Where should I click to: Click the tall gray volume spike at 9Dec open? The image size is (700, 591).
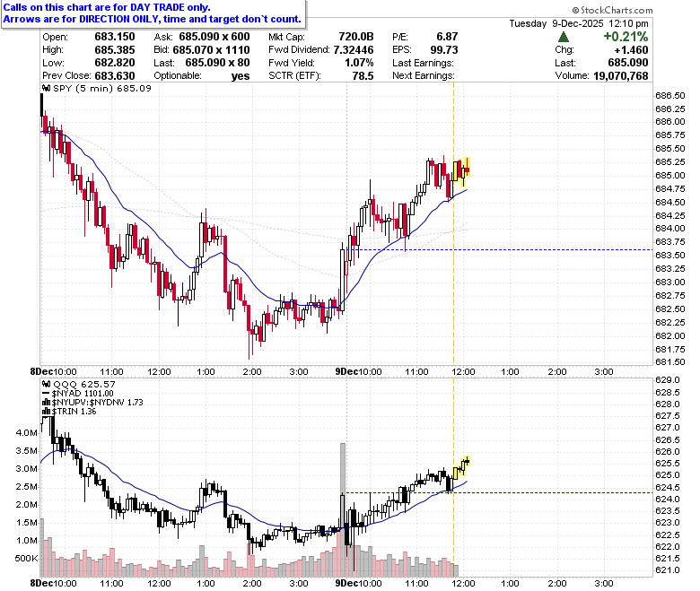pos(343,509)
